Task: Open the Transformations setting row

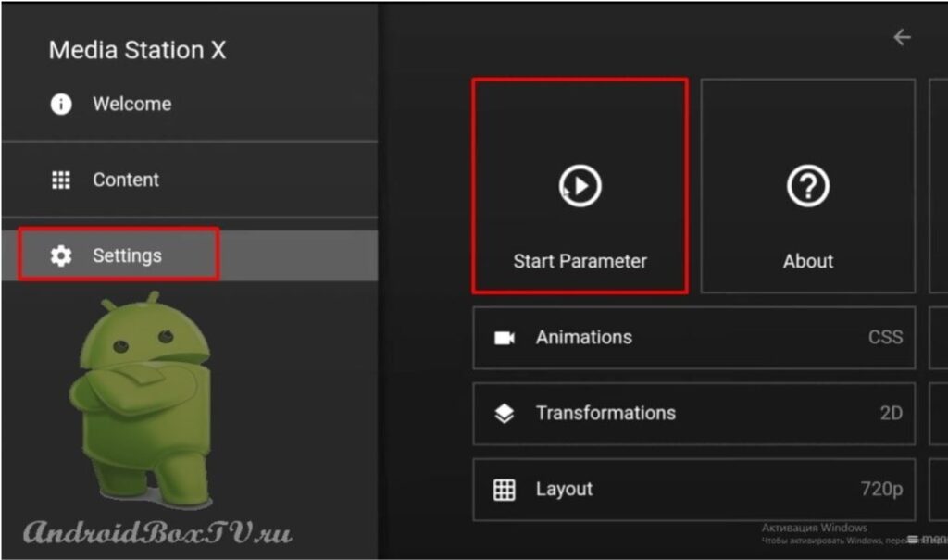Action: pyautogui.click(x=694, y=414)
